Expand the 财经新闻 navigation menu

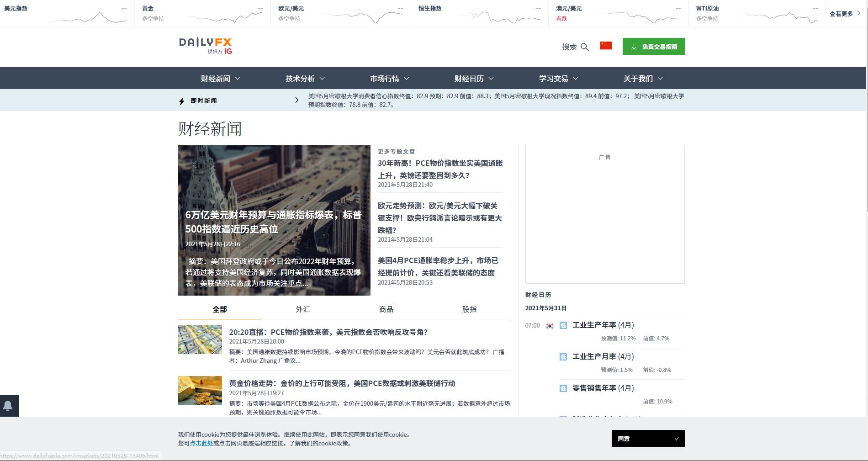[220, 79]
